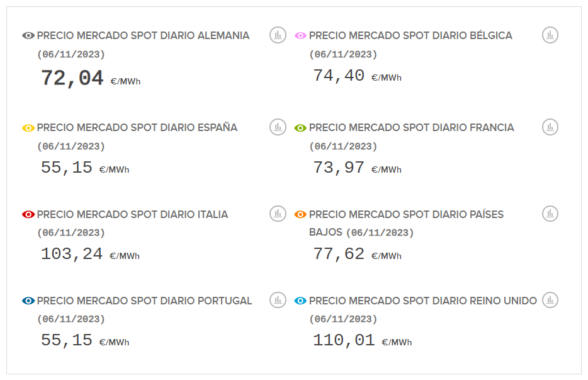Open chart icon for Bélgica spot price
588x380 pixels.
coord(550,35)
